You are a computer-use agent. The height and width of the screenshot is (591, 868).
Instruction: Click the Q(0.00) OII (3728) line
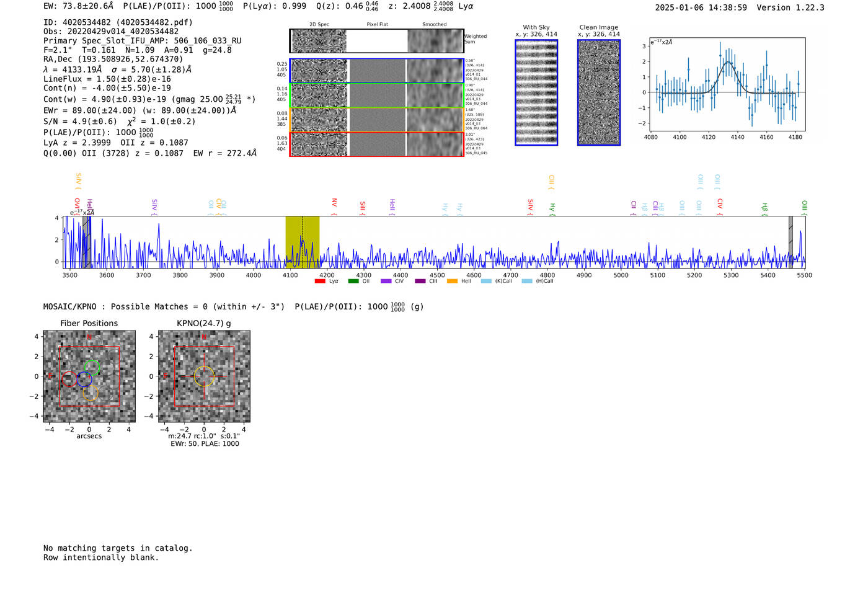point(150,153)
